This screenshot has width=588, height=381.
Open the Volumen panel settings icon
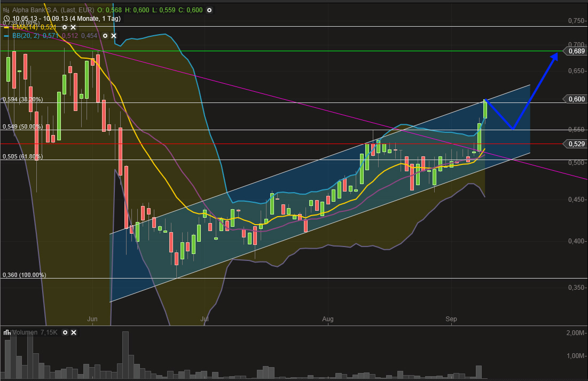tap(65, 332)
